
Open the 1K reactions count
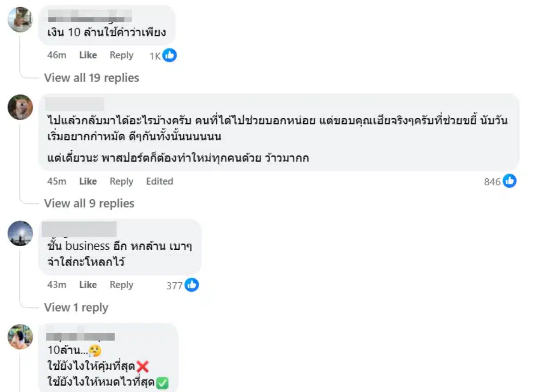155,56
